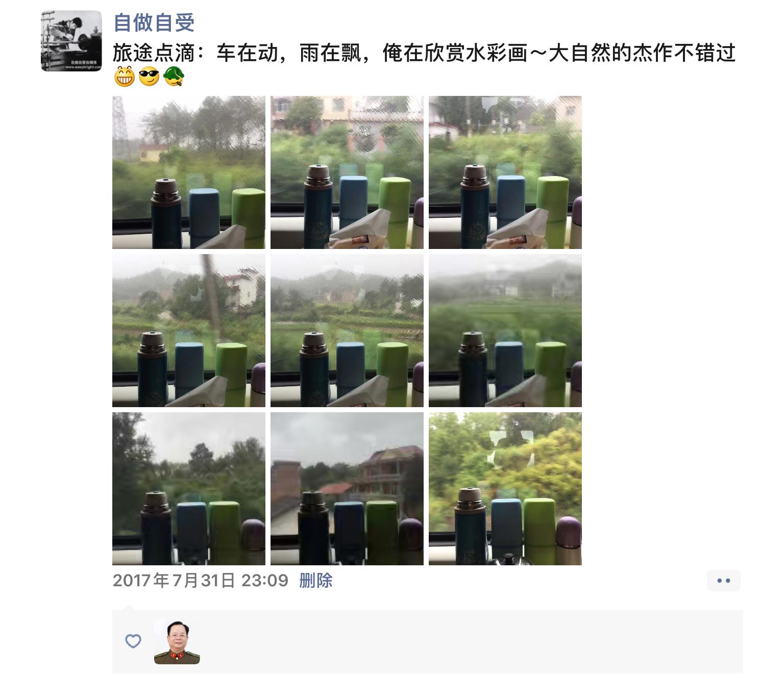The width and height of the screenshot is (784, 675).
Task: Click the post timestamp 2017年7月31日 23:09
Action: coord(201,581)
